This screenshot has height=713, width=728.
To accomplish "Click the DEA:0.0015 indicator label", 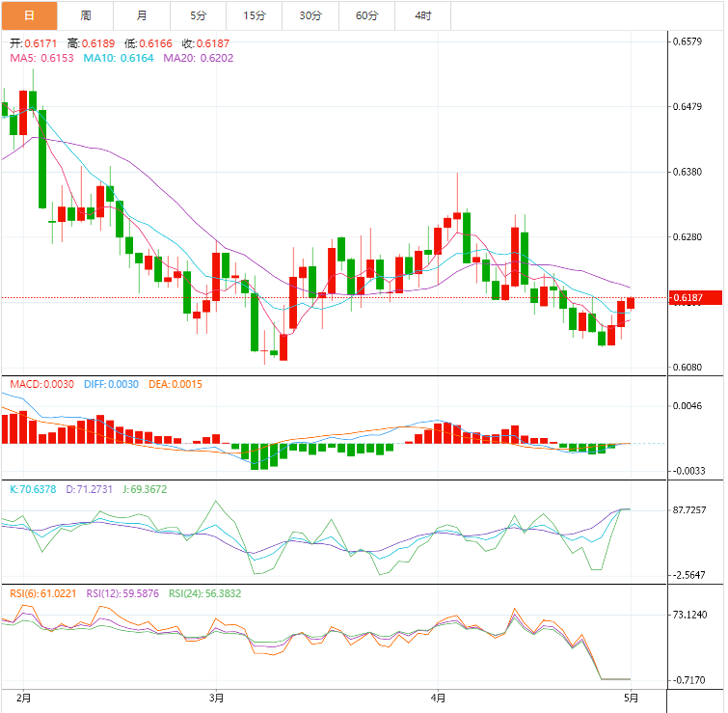I will pyautogui.click(x=175, y=384).
